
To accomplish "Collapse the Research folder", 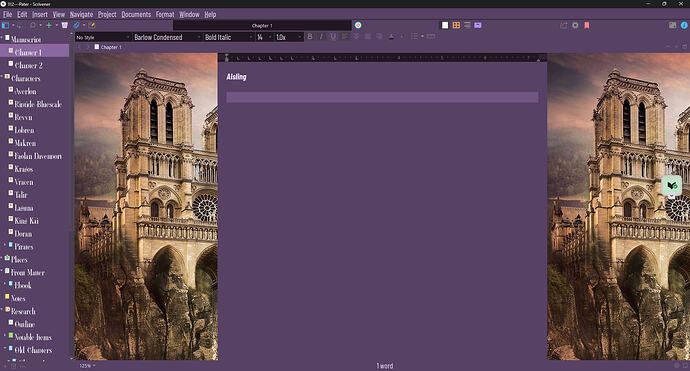I will (x=2, y=309).
